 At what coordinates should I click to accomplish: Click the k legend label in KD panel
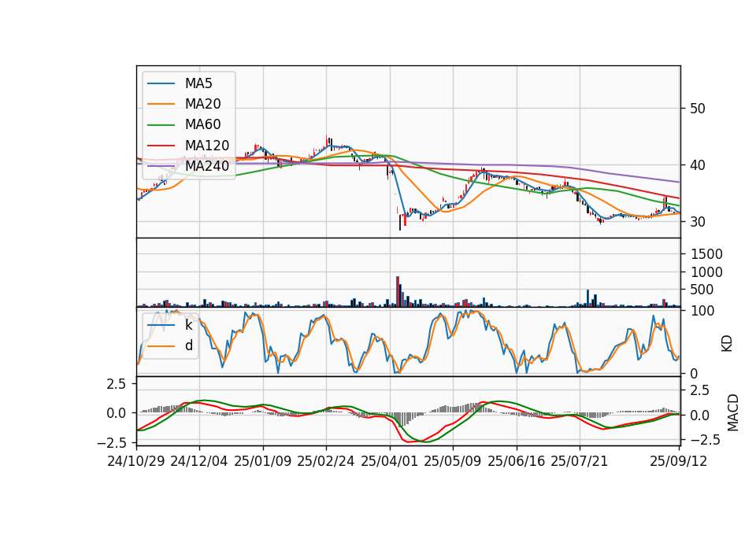click(188, 325)
